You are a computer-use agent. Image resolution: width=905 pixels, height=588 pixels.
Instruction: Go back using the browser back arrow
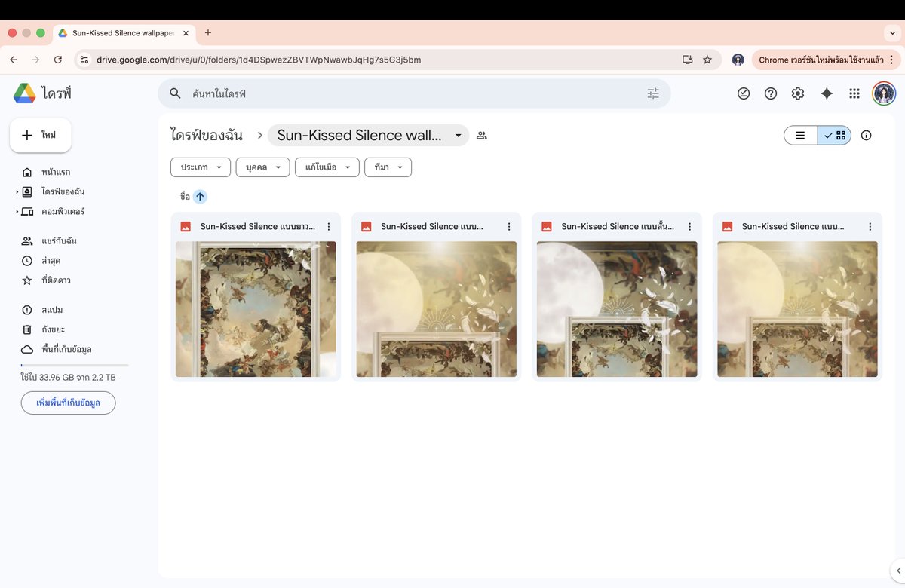coord(14,60)
